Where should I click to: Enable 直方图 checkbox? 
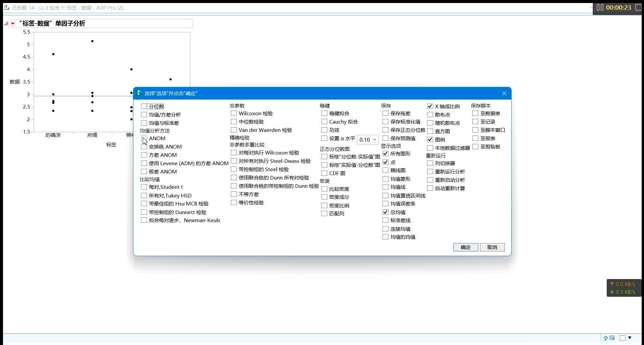click(x=430, y=131)
